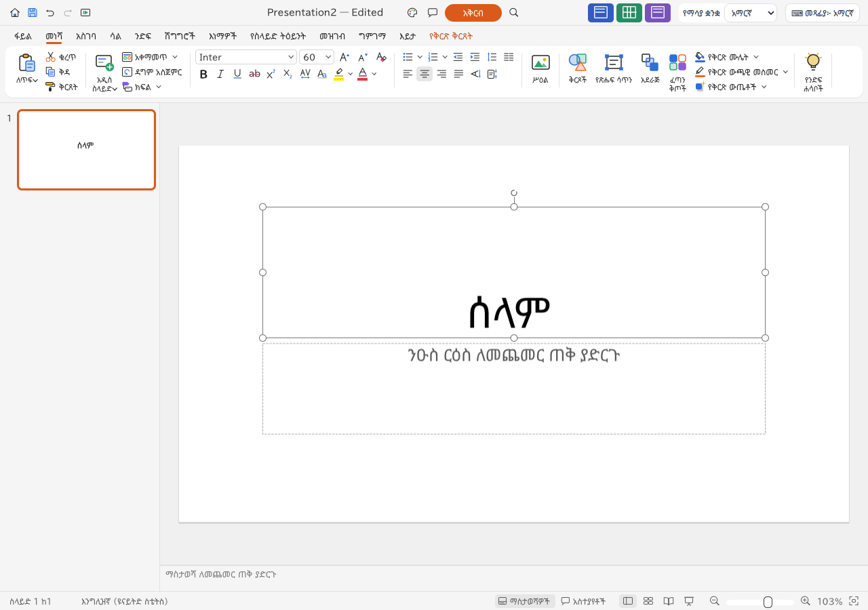Image resolution: width=868 pixels, height=610 pixels.
Task: Click the ዳግም አስጀምር reset button
Action: pyautogui.click(x=152, y=72)
